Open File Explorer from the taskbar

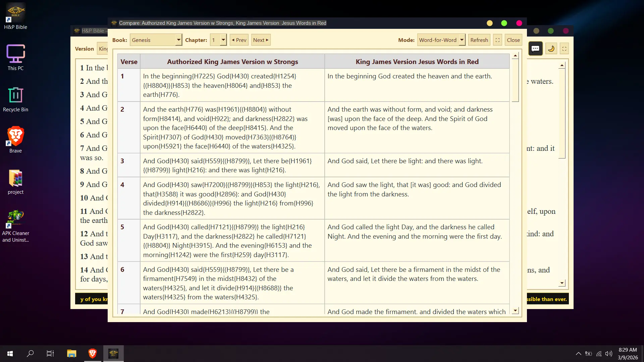[71, 354]
